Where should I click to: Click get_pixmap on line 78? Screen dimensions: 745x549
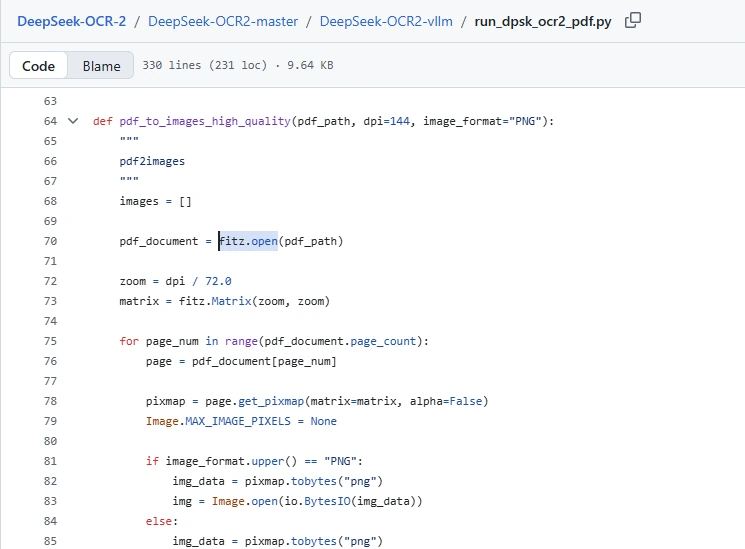271,401
